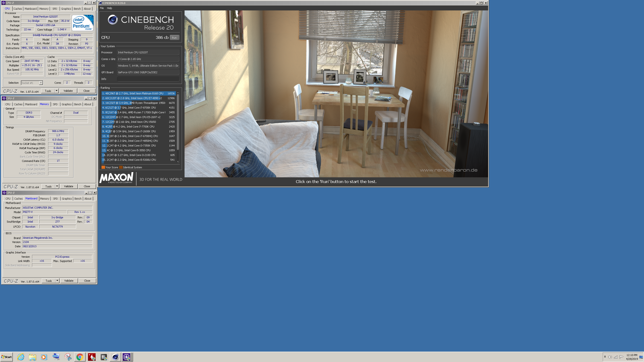Screen dimensions: 644x362
Task: Launch Windows Media Player from taskbar
Action: (44, 357)
